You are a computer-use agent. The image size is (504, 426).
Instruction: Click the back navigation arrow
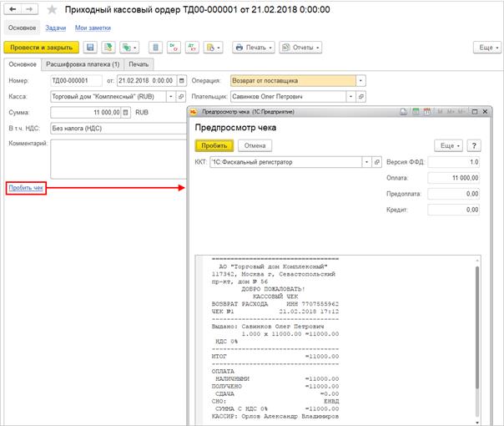(x=13, y=9)
